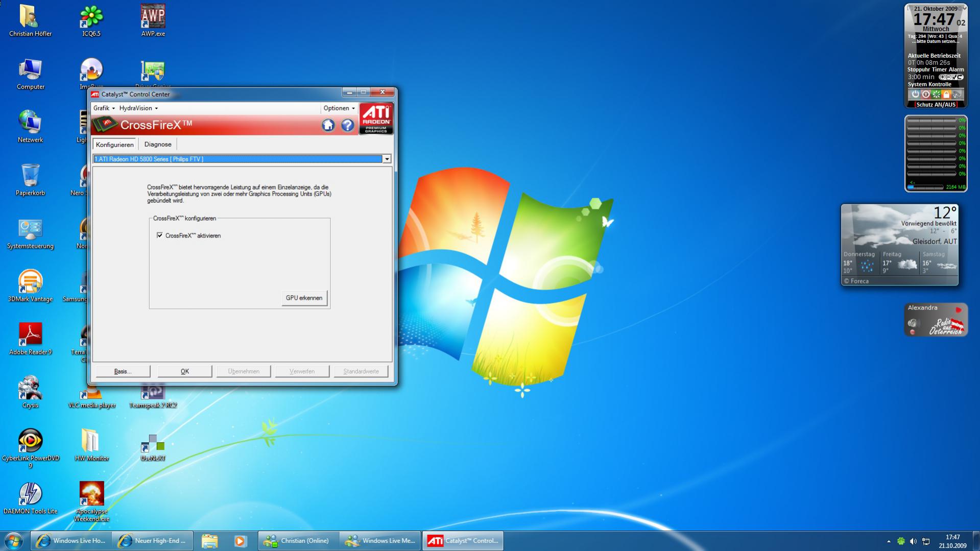980x551 pixels.
Task: Select the ICQ6.5 desktop shortcut
Action: (x=91, y=20)
